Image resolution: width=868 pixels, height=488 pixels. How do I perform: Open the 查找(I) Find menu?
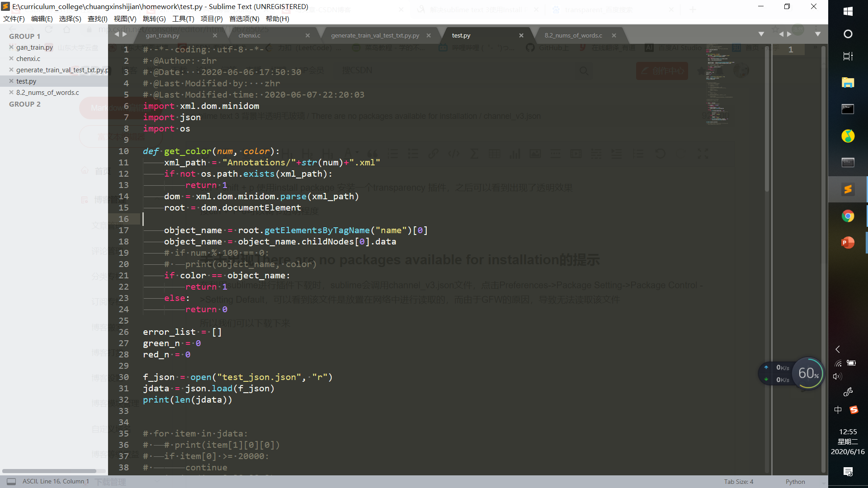(x=97, y=19)
